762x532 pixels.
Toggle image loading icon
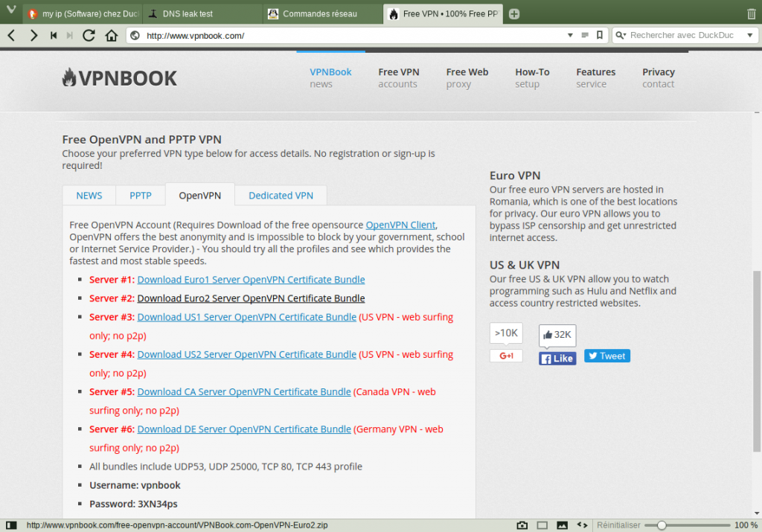562,525
